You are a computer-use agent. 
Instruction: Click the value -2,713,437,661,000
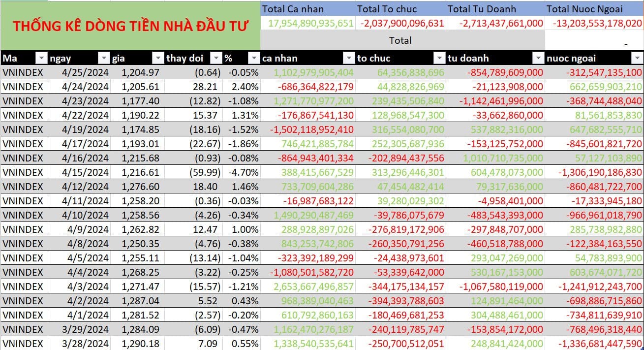tap(501, 23)
